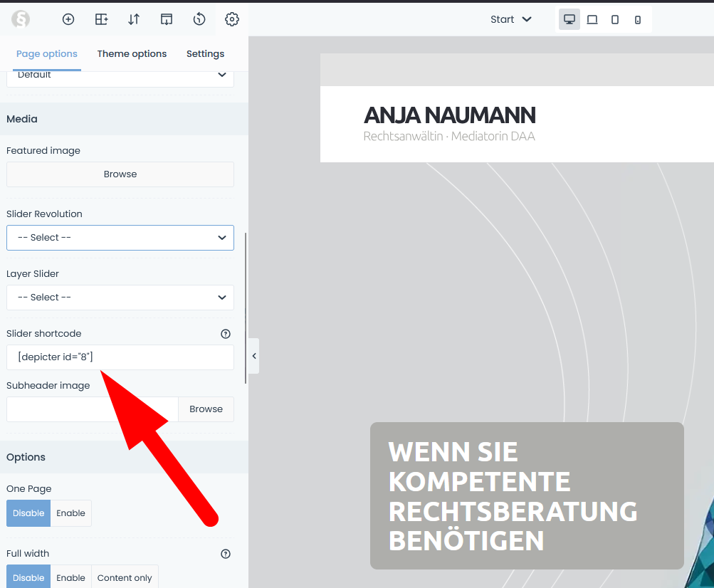
Task: Set Full width to Content only
Action: 125,577
